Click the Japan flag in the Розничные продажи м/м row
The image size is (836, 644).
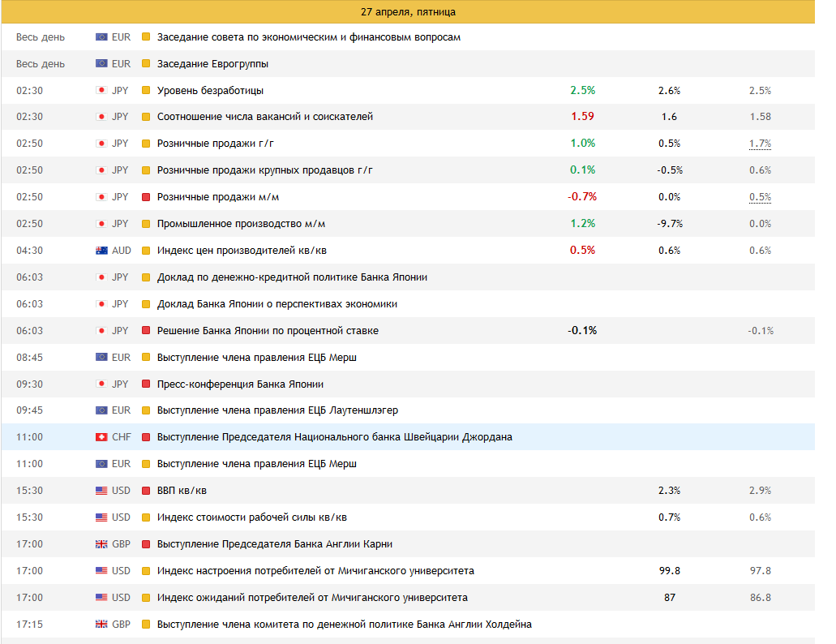click(x=101, y=197)
